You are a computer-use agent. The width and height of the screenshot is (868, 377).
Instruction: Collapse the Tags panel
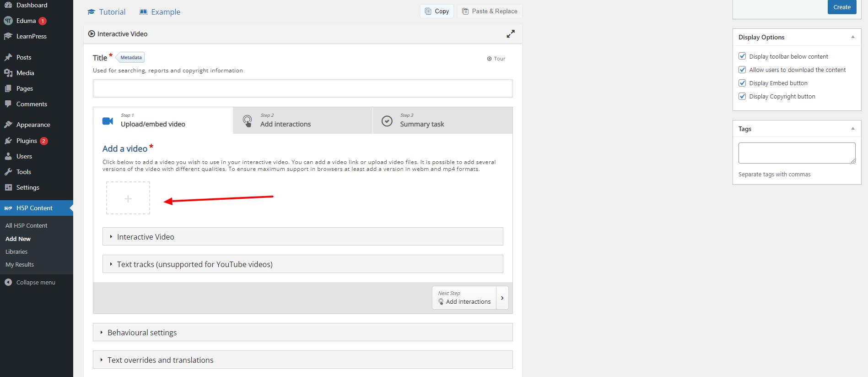pyautogui.click(x=853, y=129)
